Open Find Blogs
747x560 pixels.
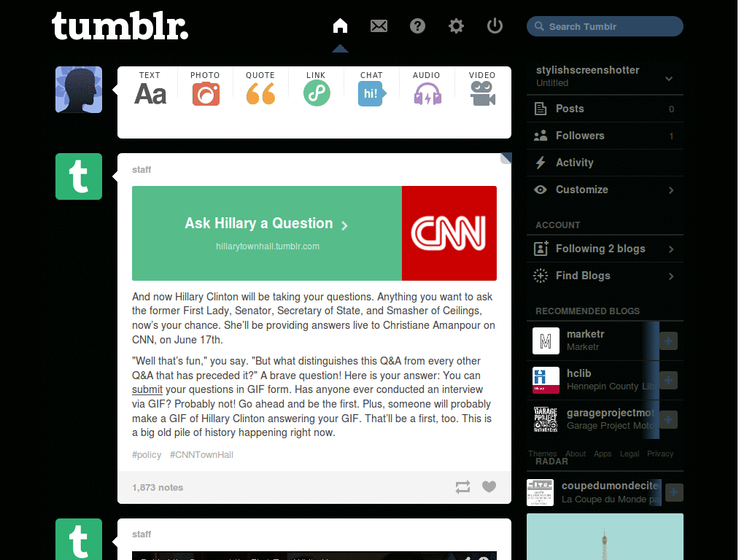tap(605, 276)
